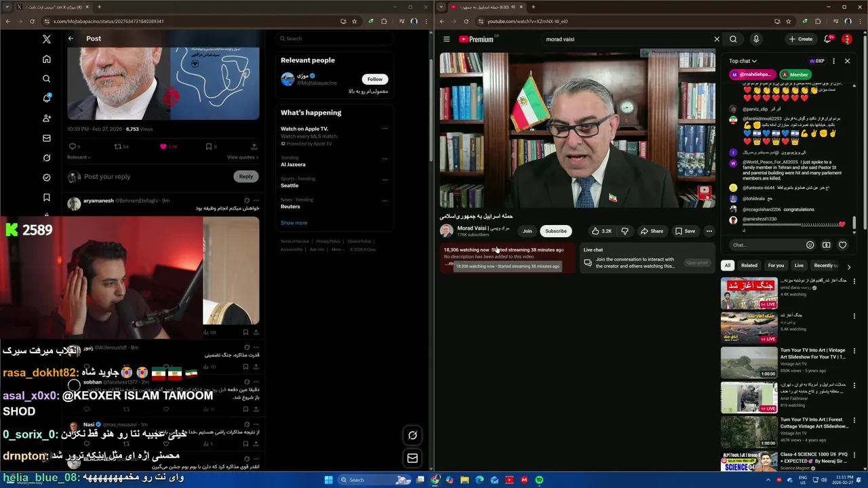
Task: Go to YouTube Premium home logo
Action: [x=477, y=39]
